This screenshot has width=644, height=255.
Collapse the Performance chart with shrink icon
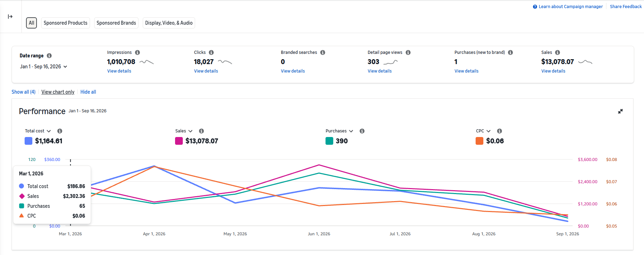(x=620, y=111)
